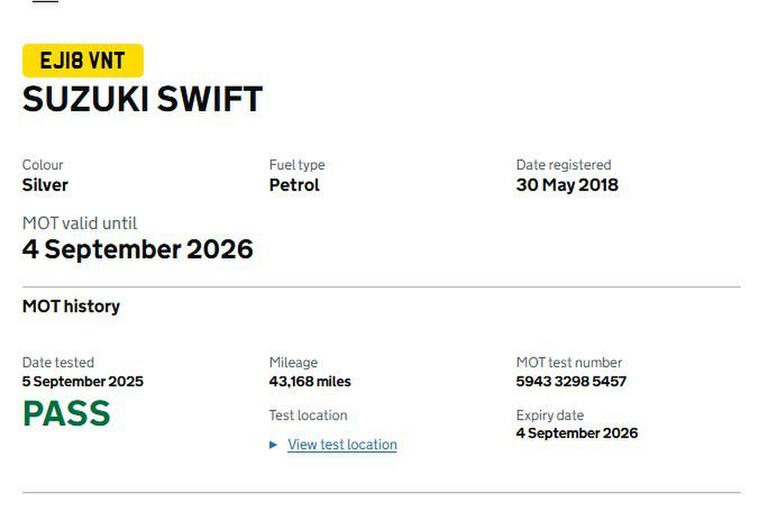
Task: Click the Fuel type label
Action: (297, 165)
